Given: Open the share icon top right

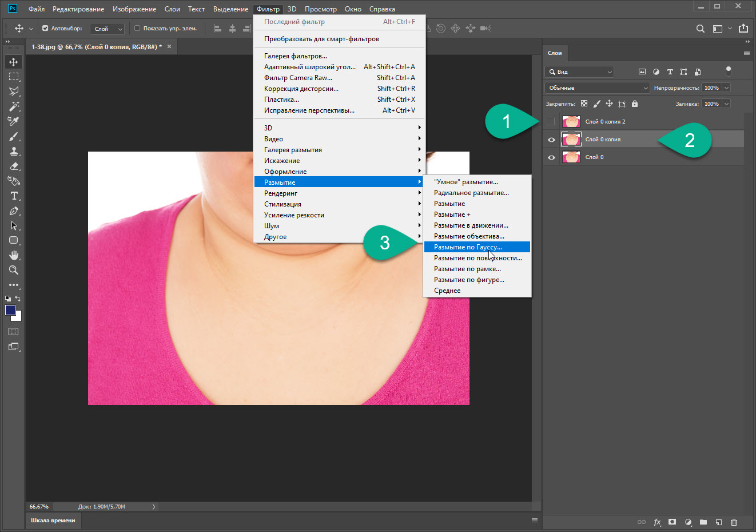Looking at the screenshot, I should click(x=743, y=28).
